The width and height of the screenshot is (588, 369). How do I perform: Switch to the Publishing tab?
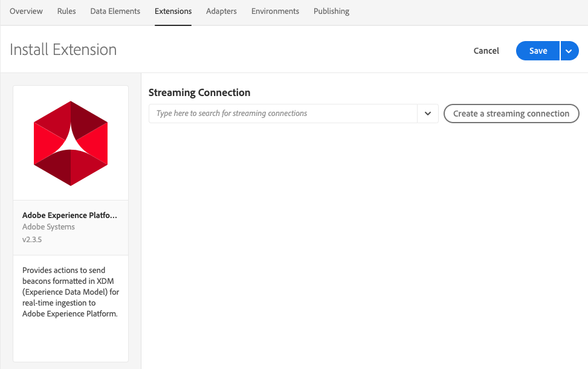(331, 11)
